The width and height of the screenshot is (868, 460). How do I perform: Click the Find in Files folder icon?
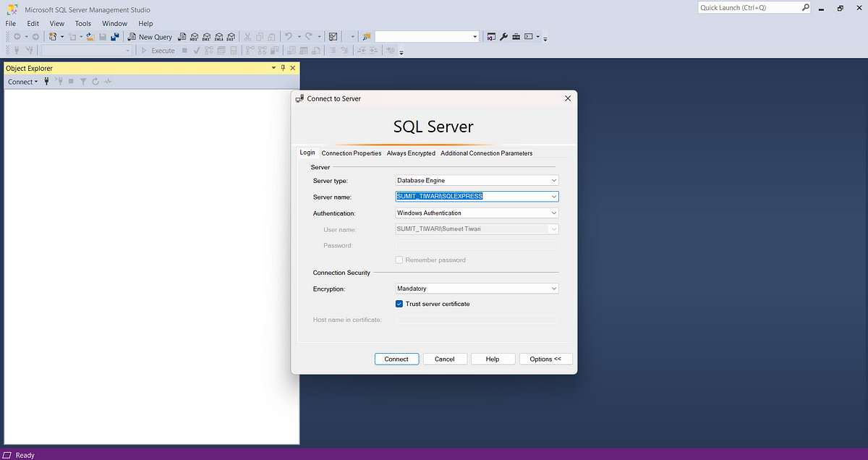pyautogui.click(x=366, y=36)
